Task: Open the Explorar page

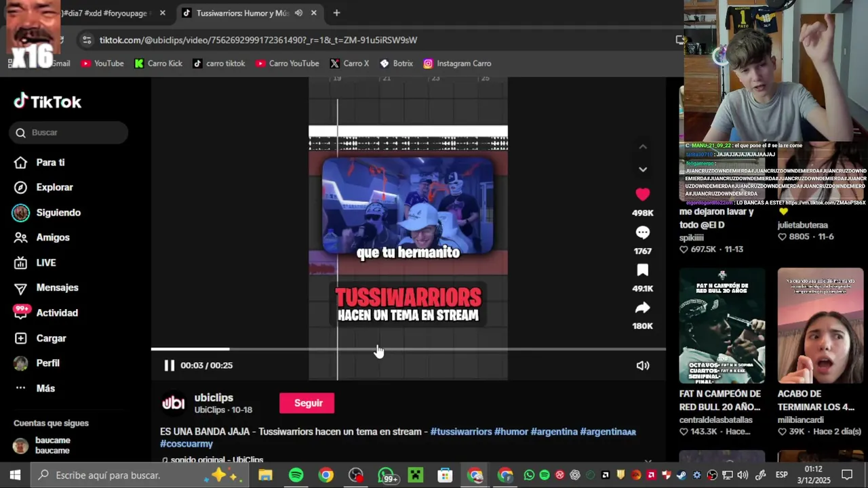Action: pyautogui.click(x=44, y=187)
